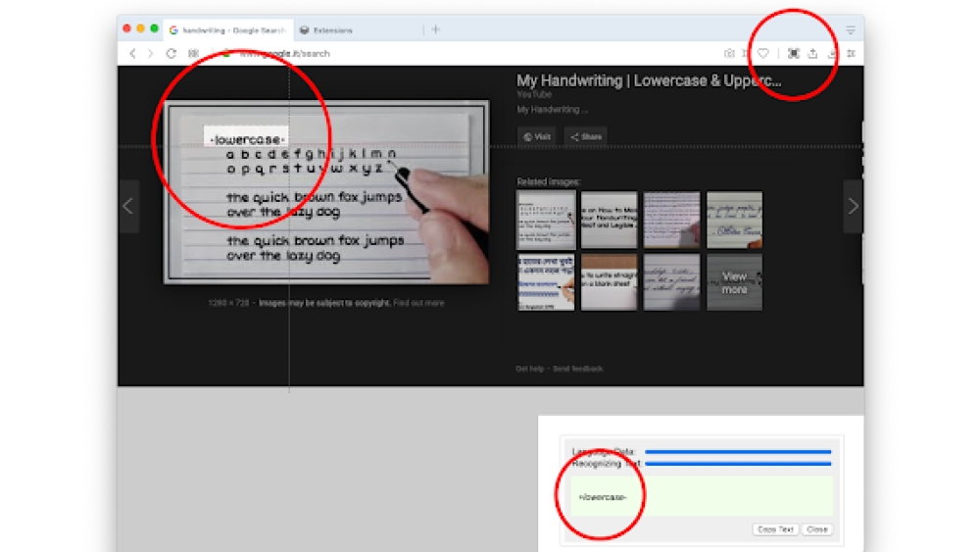980x552 pixels.
Task: Click the Visit button
Action: pyautogui.click(x=537, y=136)
